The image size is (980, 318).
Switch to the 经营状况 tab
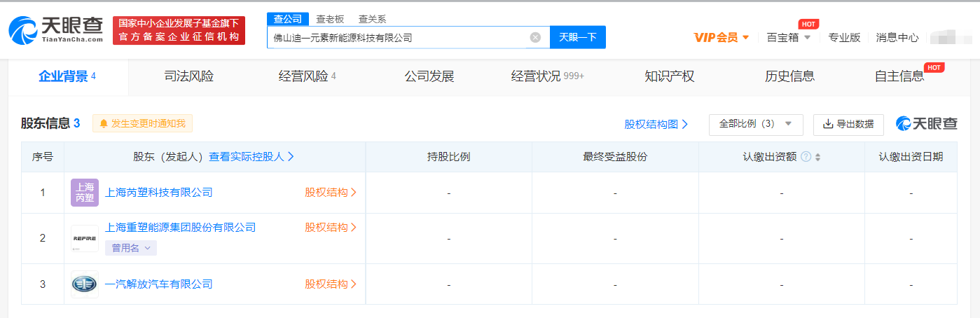(x=548, y=76)
